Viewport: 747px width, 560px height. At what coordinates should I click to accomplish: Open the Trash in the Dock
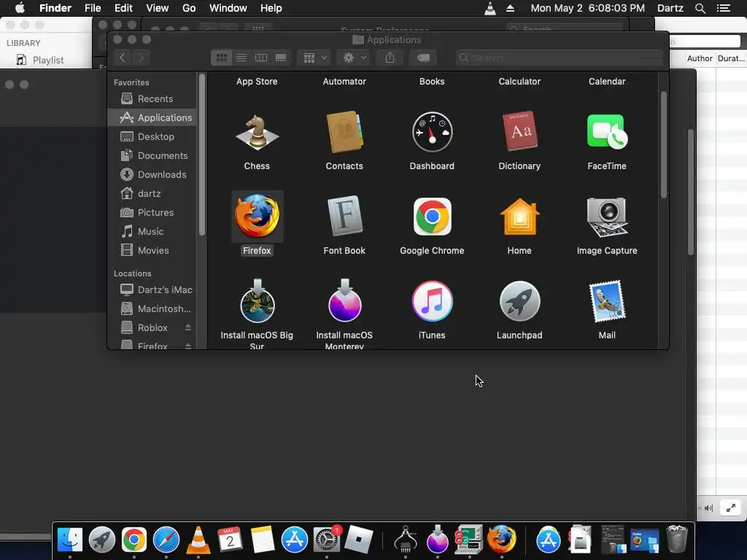pyautogui.click(x=676, y=540)
